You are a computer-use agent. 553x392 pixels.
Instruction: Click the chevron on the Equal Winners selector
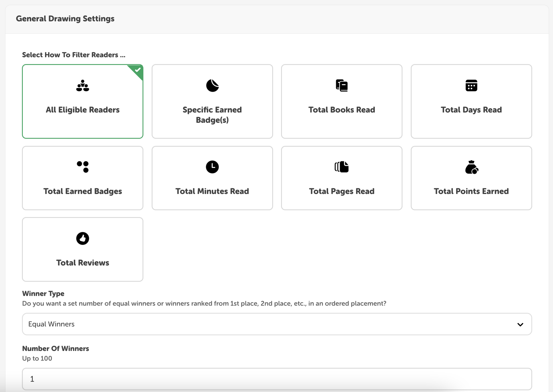click(521, 324)
